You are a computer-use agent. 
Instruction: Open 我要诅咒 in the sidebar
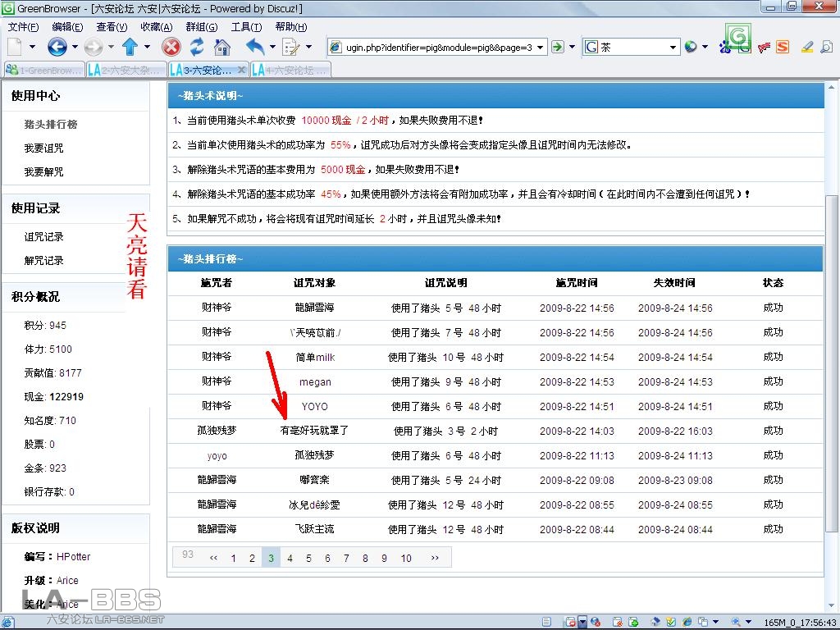(x=43, y=148)
